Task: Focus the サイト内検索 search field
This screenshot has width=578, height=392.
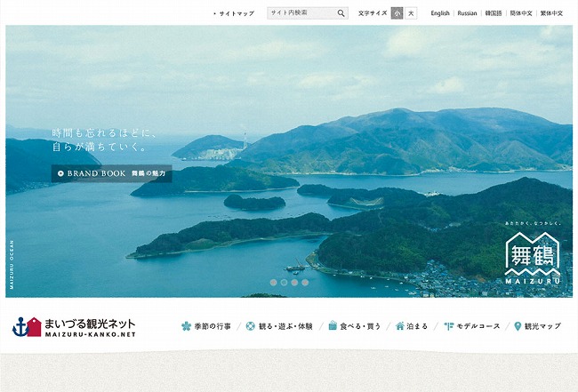Action: point(301,13)
